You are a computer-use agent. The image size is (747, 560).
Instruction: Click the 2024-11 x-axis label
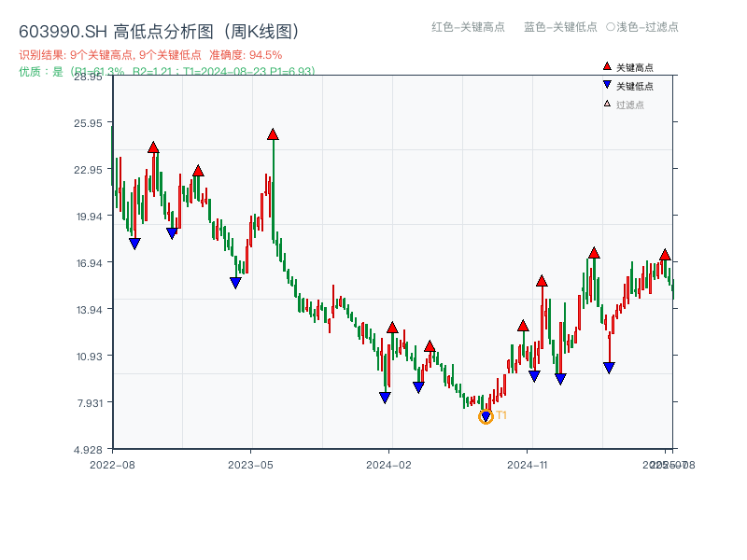(527, 465)
